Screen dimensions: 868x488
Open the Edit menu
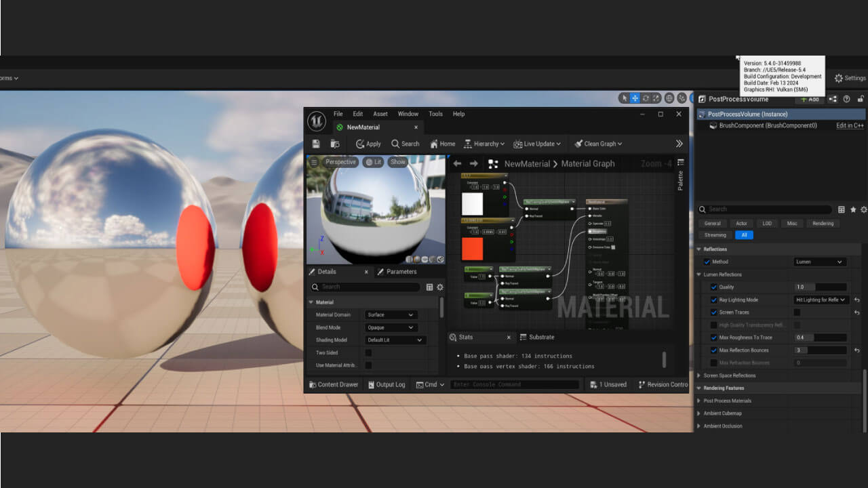click(x=357, y=114)
